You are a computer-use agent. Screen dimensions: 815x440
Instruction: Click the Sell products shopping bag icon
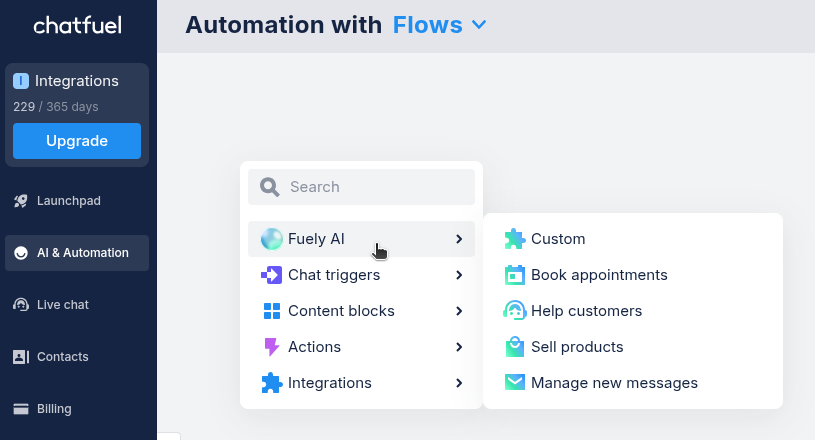(x=515, y=347)
